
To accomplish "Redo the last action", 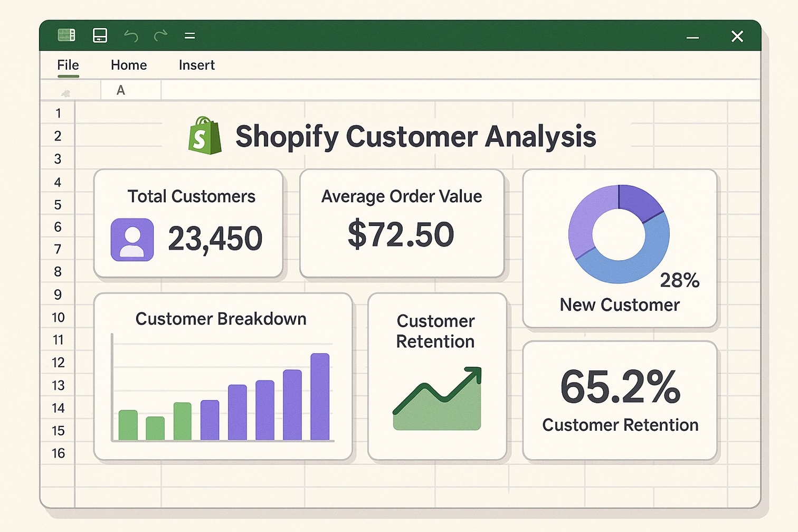I will [160, 35].
